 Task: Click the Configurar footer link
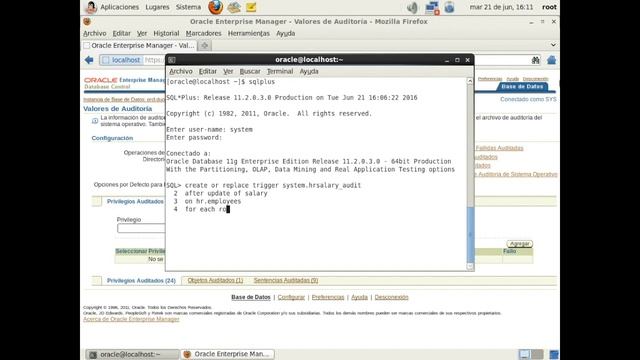pos(291,297)
